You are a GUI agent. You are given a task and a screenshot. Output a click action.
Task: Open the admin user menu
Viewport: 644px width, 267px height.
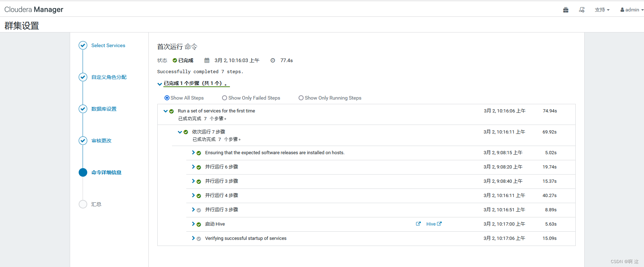click(631, 10)
